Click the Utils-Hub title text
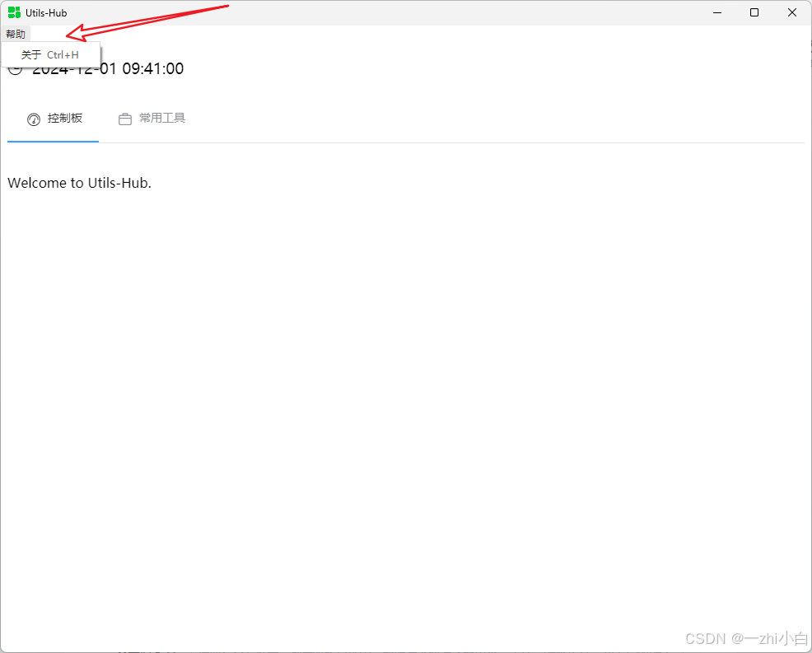 click(46, 13)
